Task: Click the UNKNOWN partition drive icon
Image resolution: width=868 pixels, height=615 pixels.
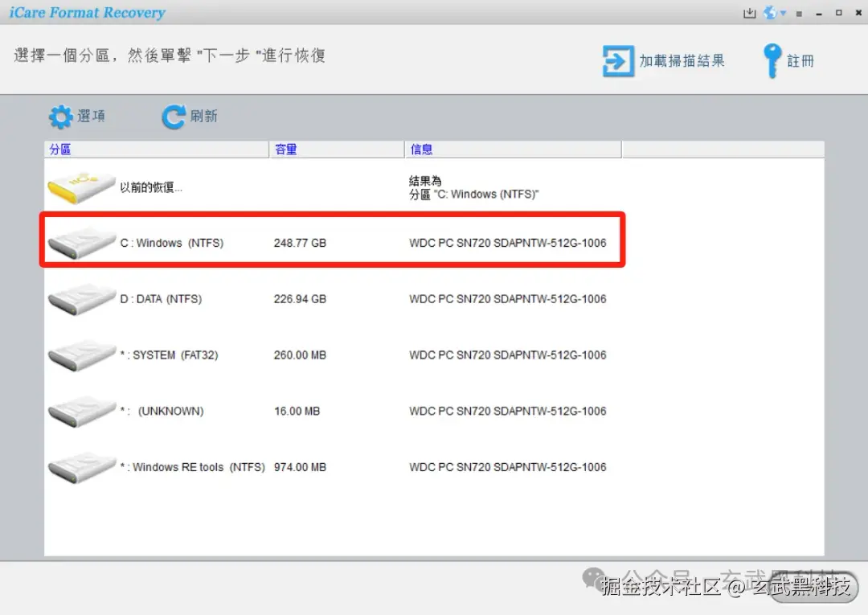Action: coord(81,412)
